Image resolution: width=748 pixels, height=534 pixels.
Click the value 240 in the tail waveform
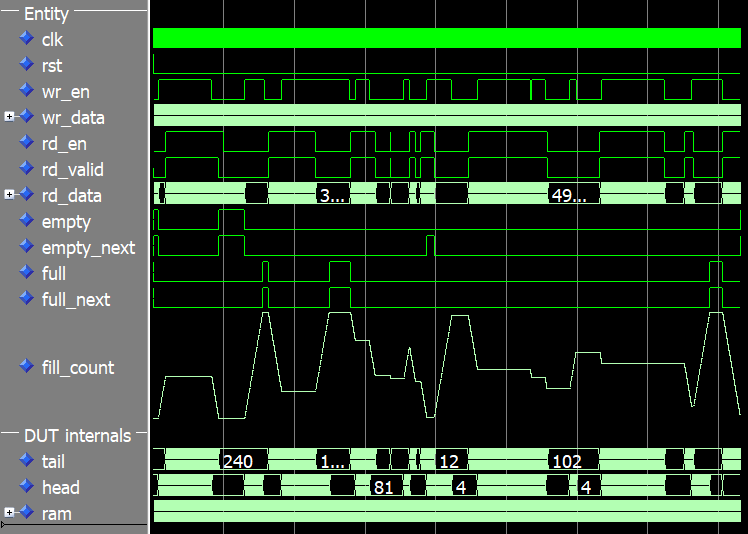pos(238,461)
